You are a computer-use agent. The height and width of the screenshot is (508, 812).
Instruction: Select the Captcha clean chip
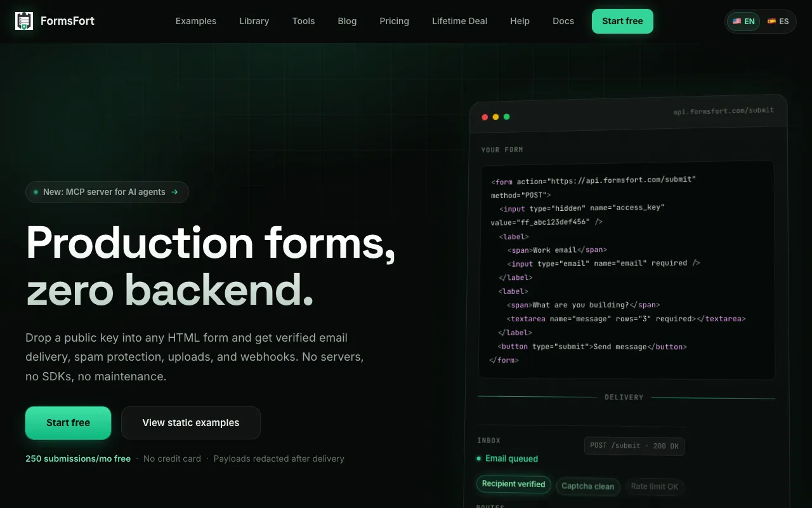pos(588,486)
